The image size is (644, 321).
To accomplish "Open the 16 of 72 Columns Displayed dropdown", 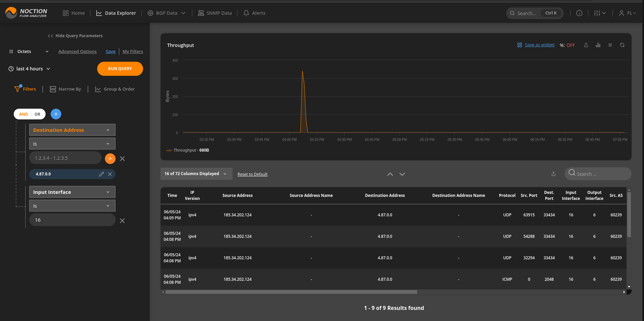I will tap(196, 174).
